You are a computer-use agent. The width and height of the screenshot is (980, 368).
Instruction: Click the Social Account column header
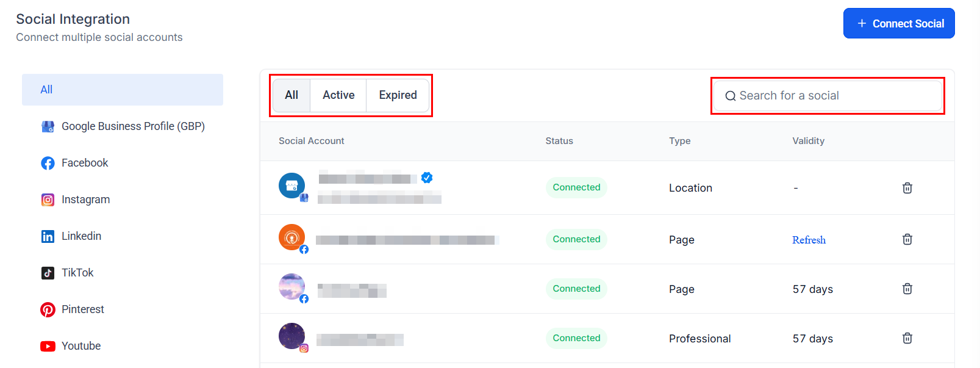pyautogui.click(x=312, y=141)
